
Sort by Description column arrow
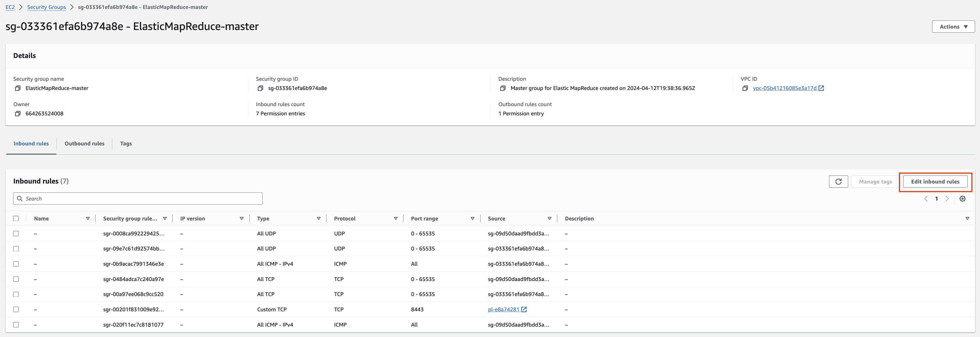[967, 219]
